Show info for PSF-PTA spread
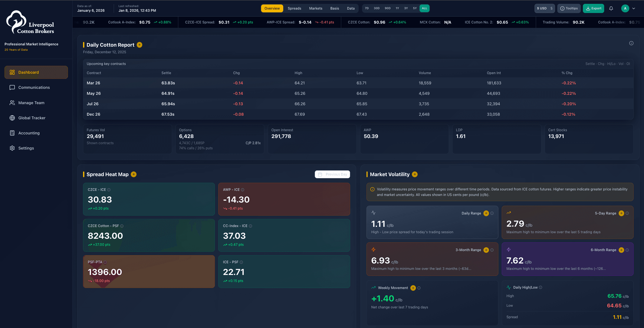Viewport: 644px width, 328px height. click(105, 262)
